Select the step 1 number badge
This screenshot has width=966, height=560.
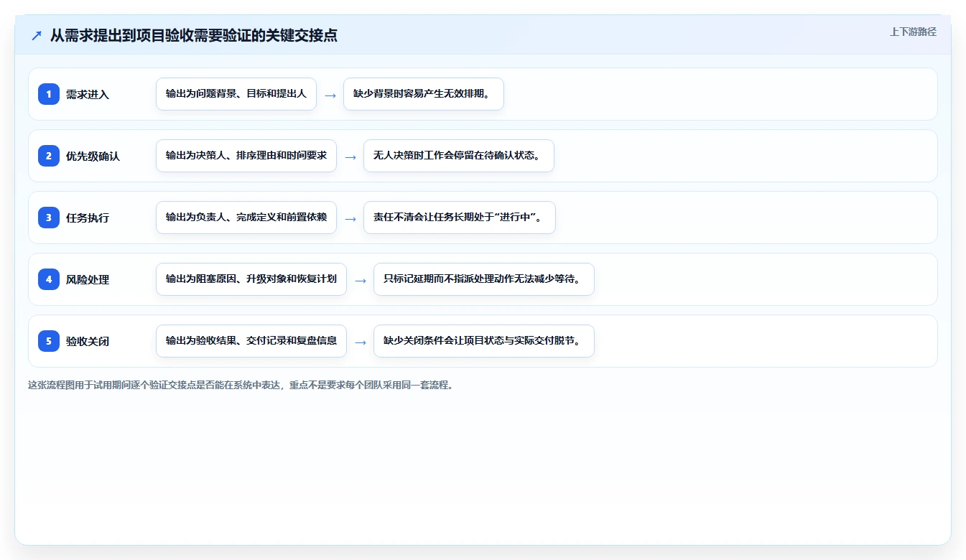coord(49,93)
